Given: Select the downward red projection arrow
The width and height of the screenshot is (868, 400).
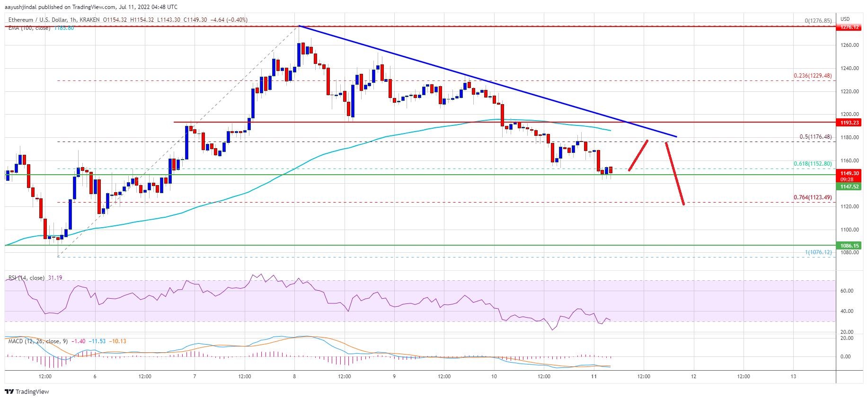Looking at the screenshot, I should click(x=675, y=174).
